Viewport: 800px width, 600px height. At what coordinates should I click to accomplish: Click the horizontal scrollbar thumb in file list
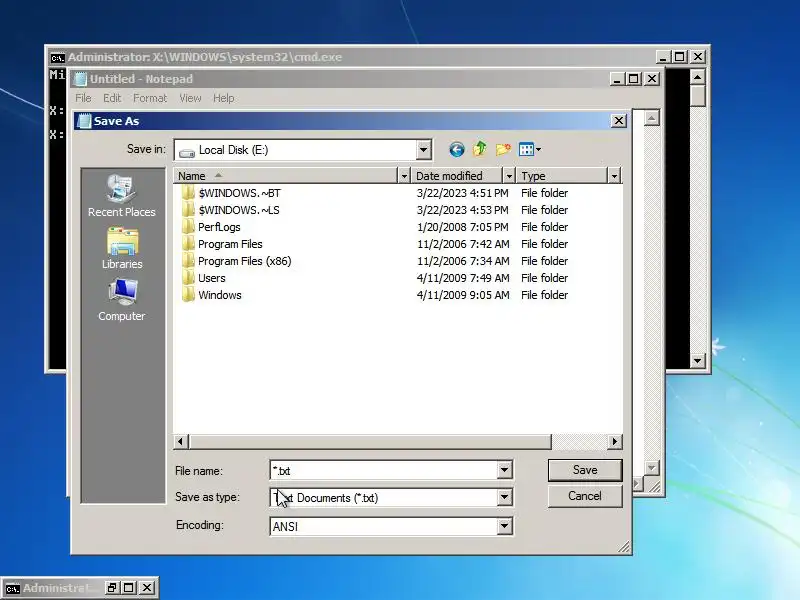click(x=370, y=441)
